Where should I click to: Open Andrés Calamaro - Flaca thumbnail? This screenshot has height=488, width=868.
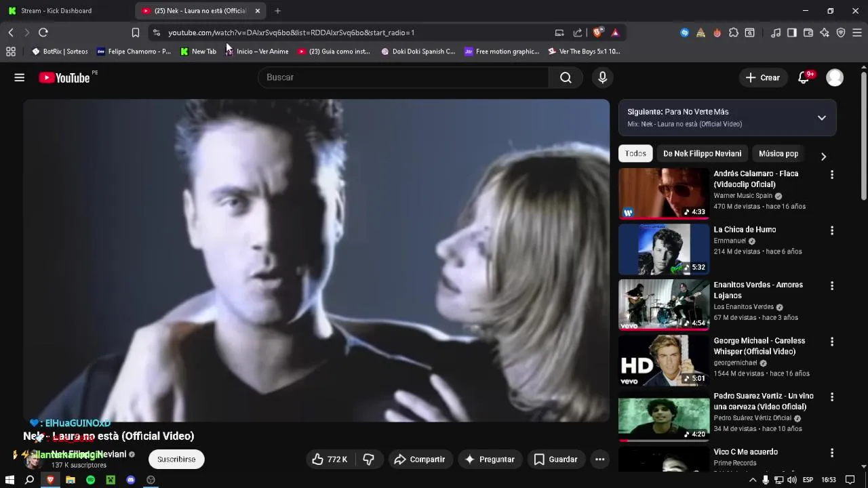664,193
